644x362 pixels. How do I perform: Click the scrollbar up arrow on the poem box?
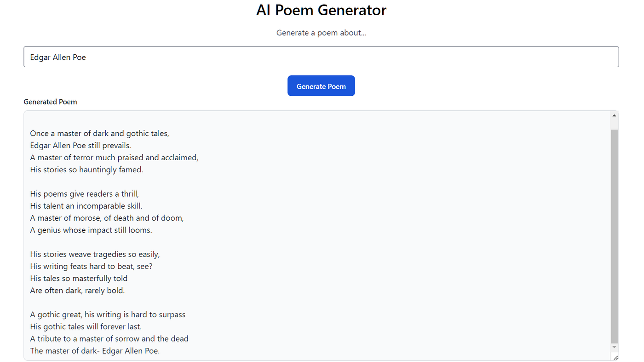click(615, 115)
